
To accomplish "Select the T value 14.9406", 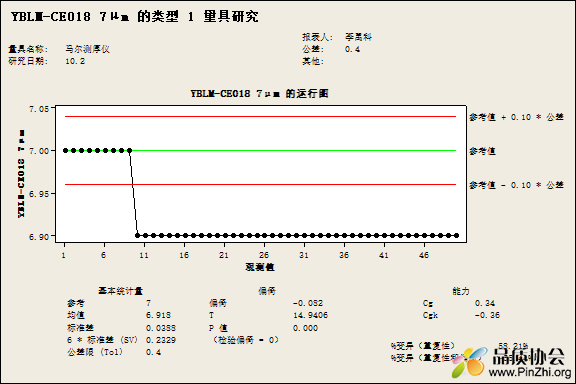I will pos(310,315).
